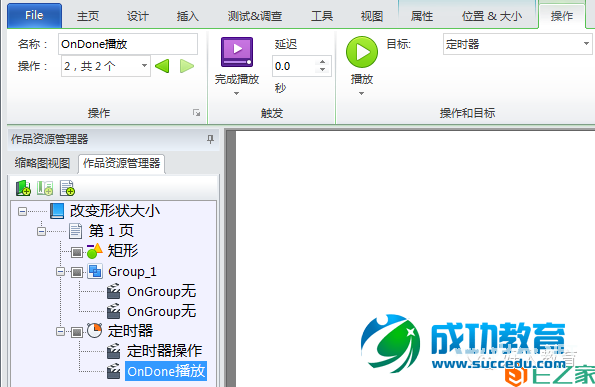Screen dimensions: 595x387
Task: Toggle the visibility box for 定时器
Action: 77,332
